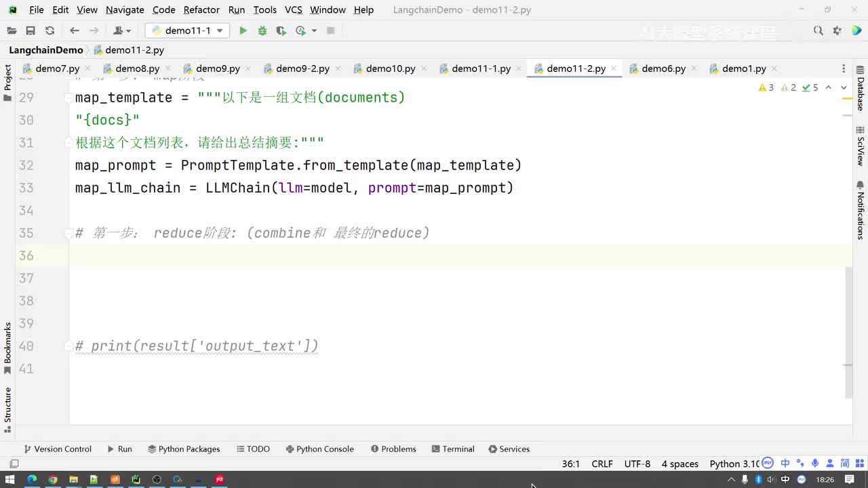Open the Python Console panel
868x488 pixels.
click(x=320, y=449)
